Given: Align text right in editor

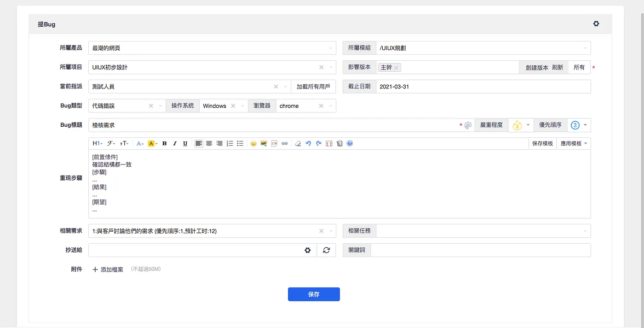Looking at the screenshot, I should tap(219, 144).
